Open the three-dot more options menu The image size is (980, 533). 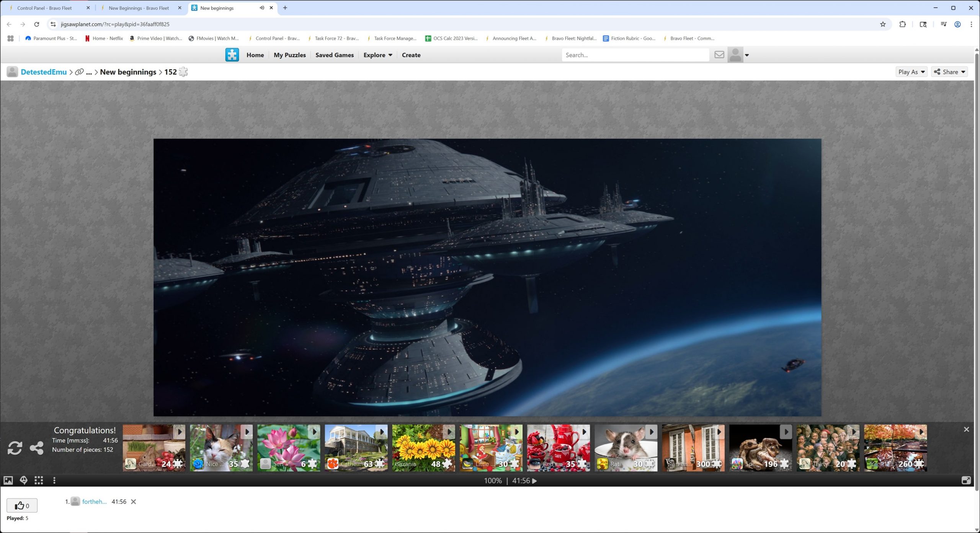[x=54, y=480]
